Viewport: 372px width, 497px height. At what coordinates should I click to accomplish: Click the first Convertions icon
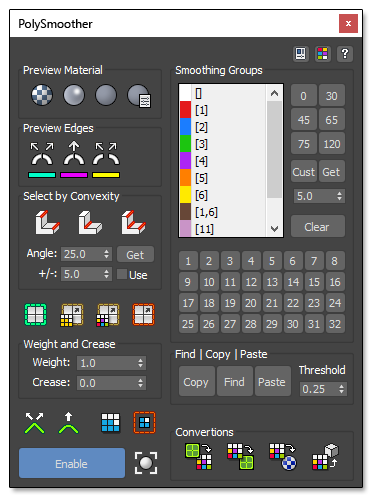click(198, 456)
